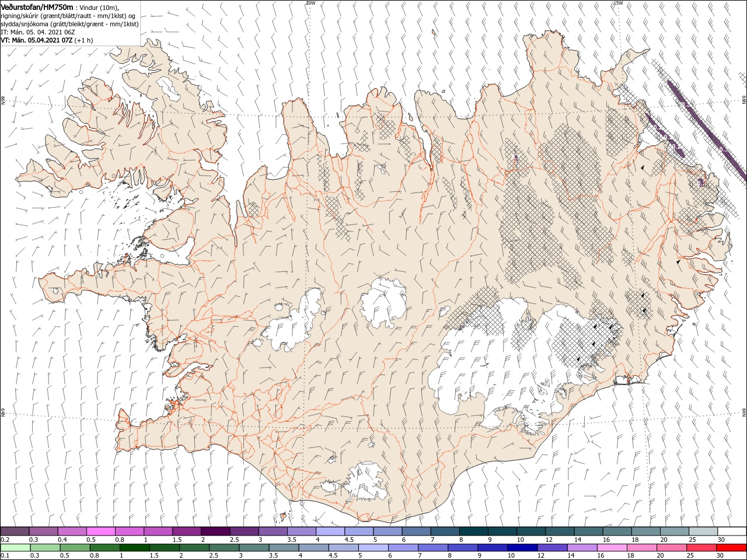Select the darkest green 1–1.5 lower legend swatch
The image size is (747, 560).
[135, 547]
